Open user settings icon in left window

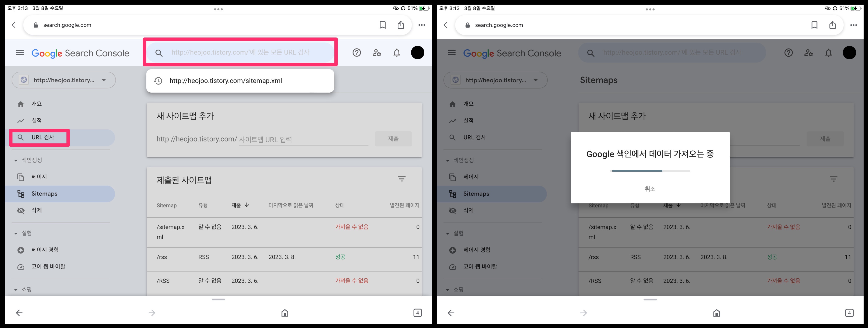[377, 53]
